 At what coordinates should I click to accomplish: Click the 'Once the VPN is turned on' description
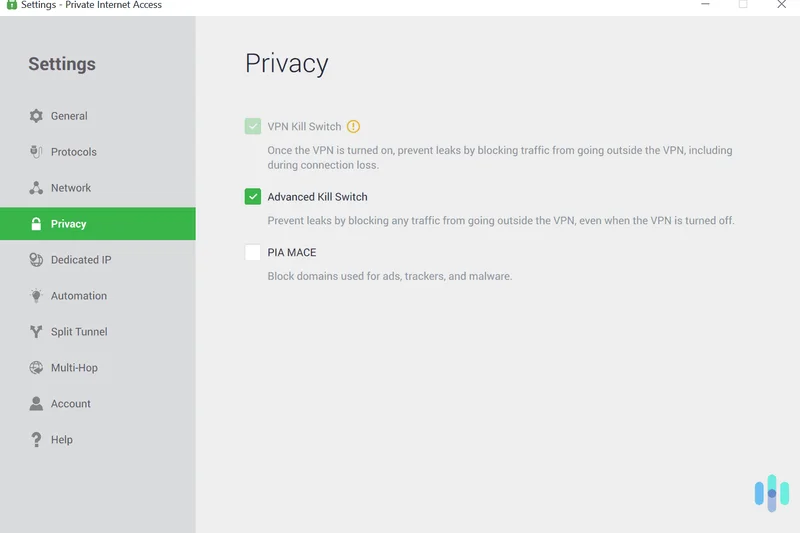tap(500, 158)
